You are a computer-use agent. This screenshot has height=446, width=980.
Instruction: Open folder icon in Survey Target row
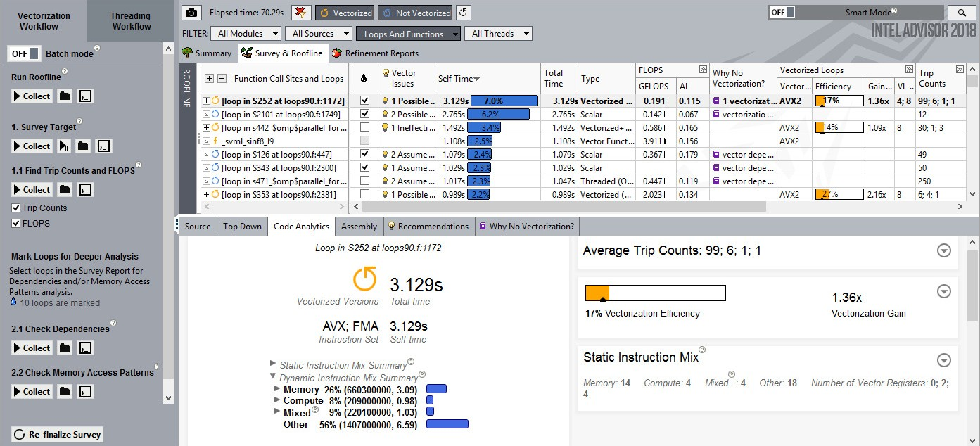click(83, 146)
